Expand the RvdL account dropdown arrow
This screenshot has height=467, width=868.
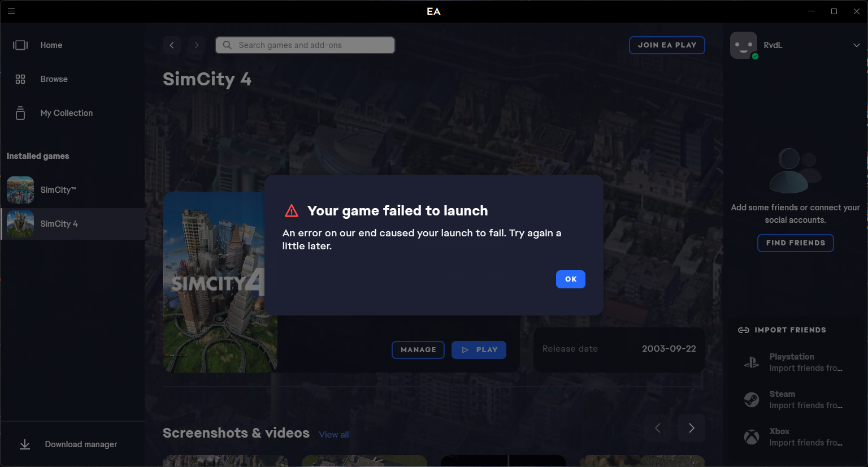point(857,45)
